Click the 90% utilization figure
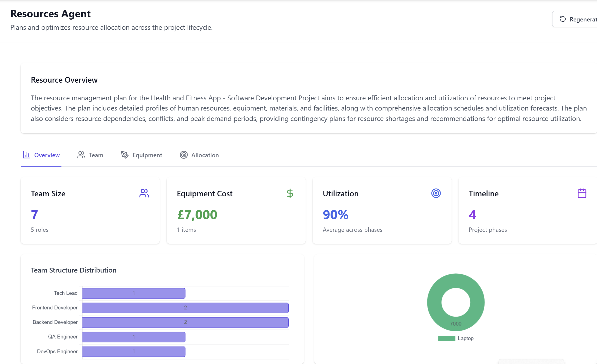Viewport: 597px width, 364px height. (335, 215)
